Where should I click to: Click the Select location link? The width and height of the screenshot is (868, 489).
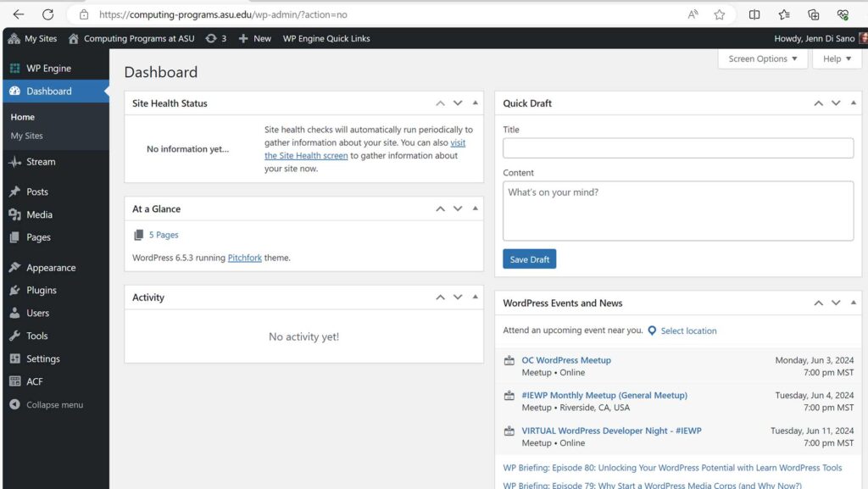[688, 331]
